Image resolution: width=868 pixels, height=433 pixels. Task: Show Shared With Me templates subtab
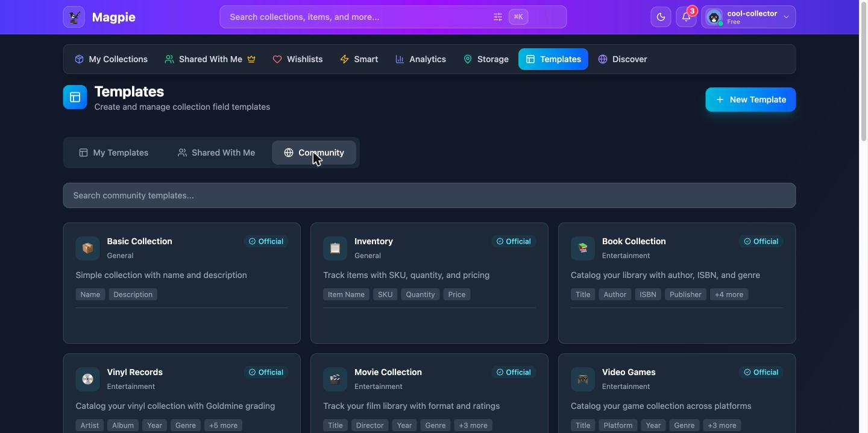[216, 153]
